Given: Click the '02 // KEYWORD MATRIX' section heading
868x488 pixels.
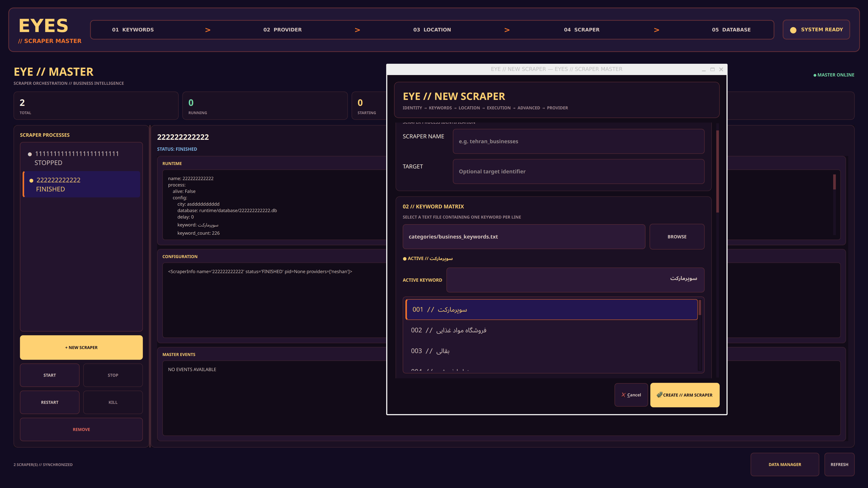Looking at the screenshot, I should 433,206.
